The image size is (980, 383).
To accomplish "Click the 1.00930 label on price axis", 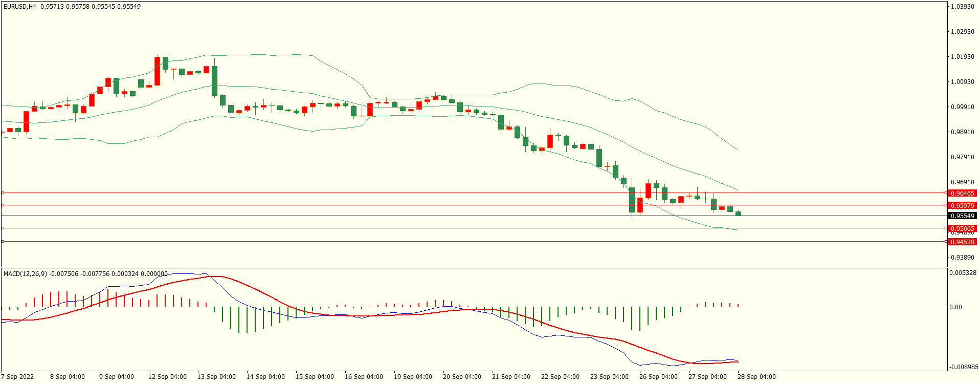I will (962, 82).
